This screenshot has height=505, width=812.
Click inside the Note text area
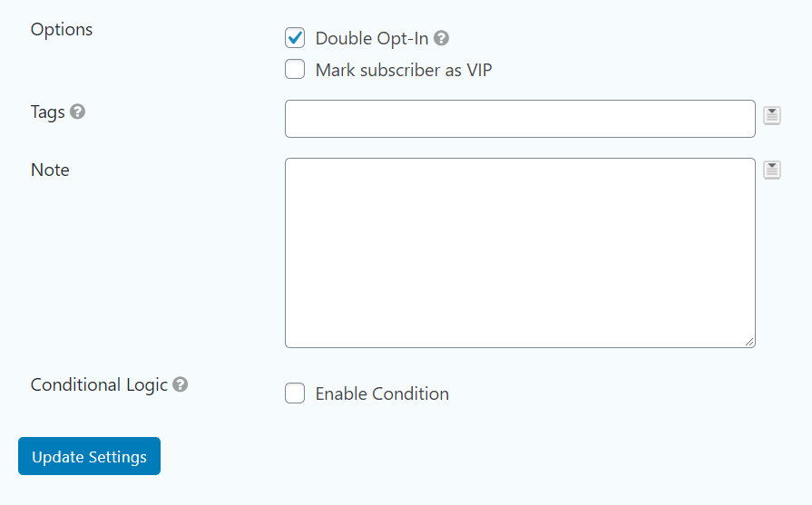[520, 253]
